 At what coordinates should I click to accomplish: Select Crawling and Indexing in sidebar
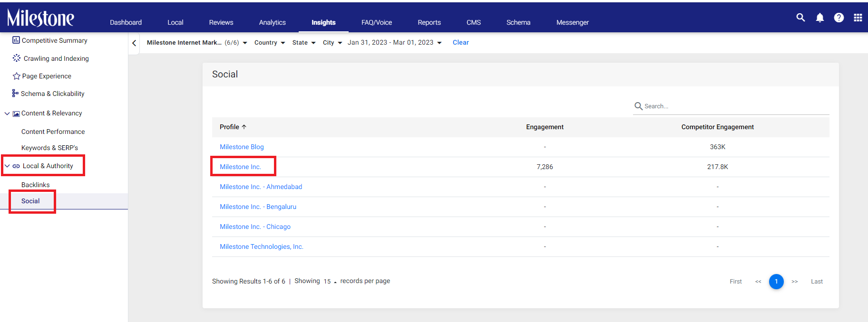(56, 58)
